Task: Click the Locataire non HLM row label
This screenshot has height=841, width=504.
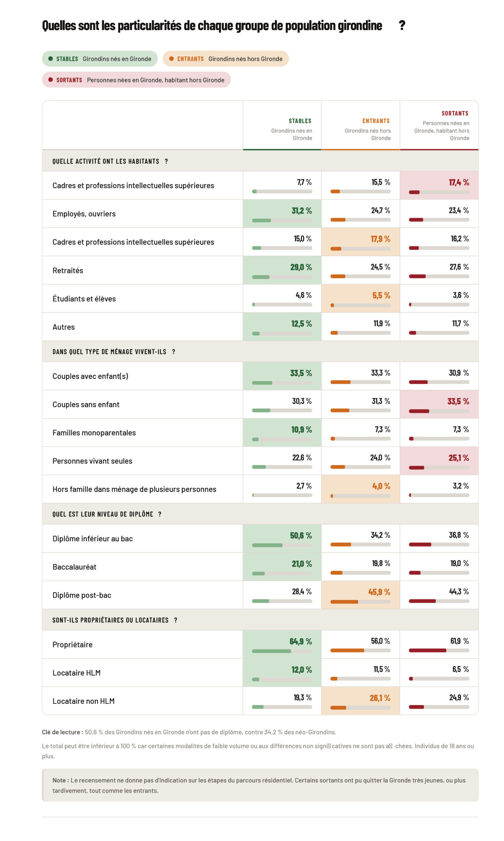Action: coord(83,701)
